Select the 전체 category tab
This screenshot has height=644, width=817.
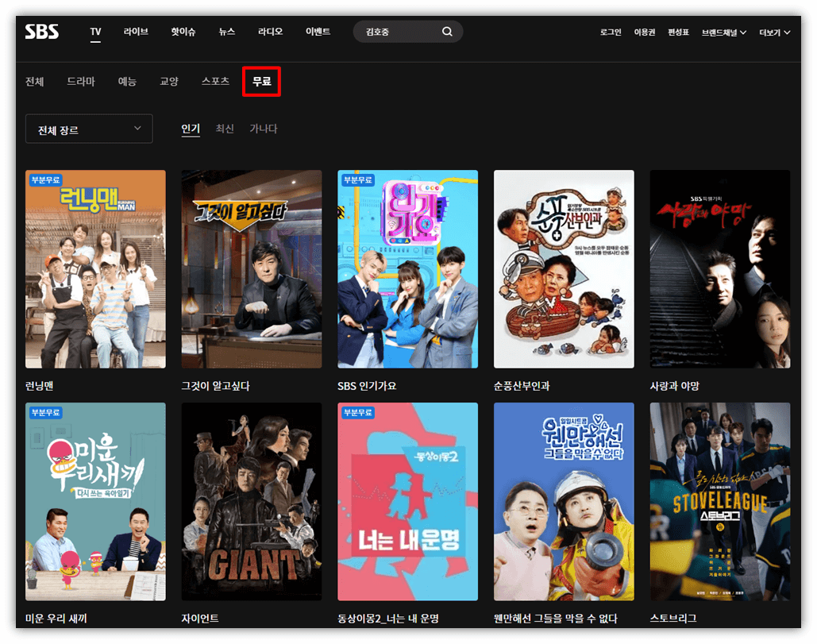(x=35, y=81)
